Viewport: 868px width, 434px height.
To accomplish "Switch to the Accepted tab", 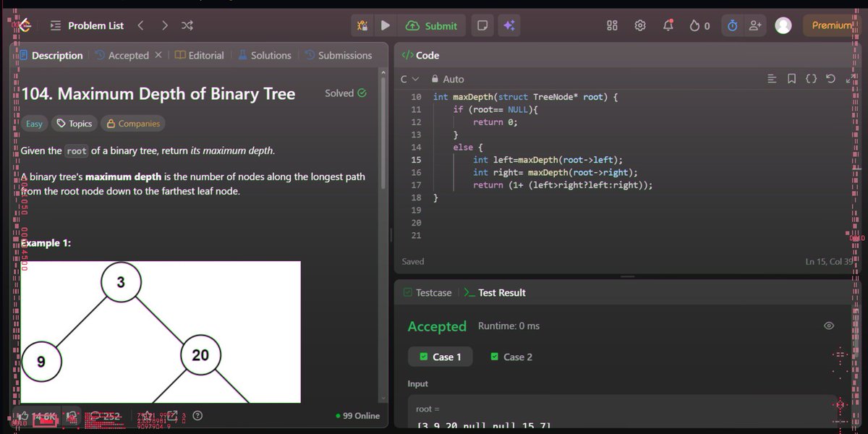I will [x=122, y=56].
